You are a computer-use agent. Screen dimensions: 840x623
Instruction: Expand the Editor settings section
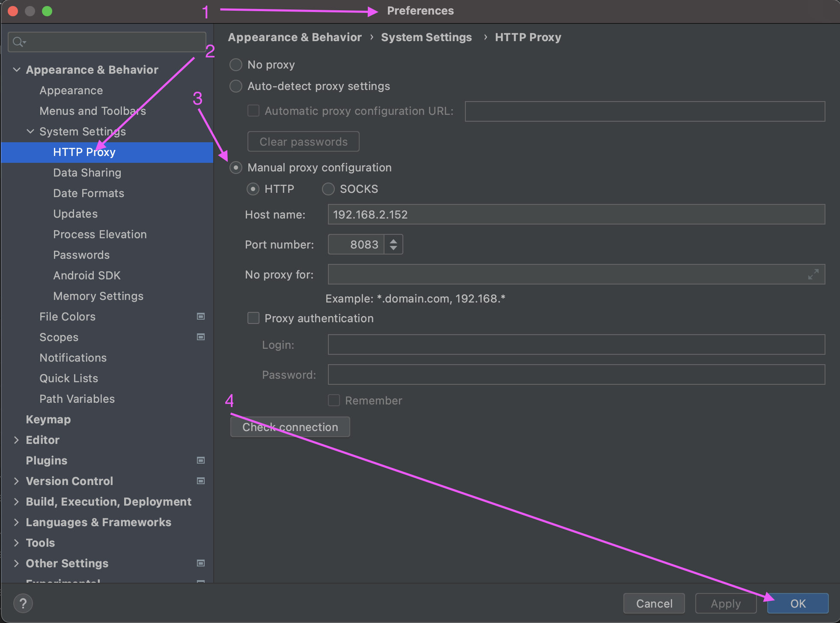pyautogui.click(x=16, y=440)
